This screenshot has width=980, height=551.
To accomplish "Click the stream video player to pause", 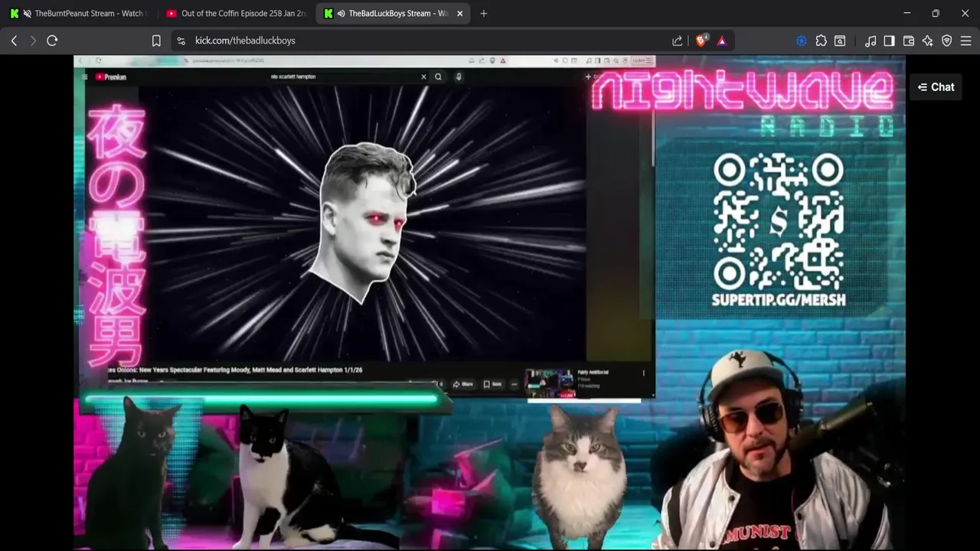I will pyautogui.click(x=489, y=302).
